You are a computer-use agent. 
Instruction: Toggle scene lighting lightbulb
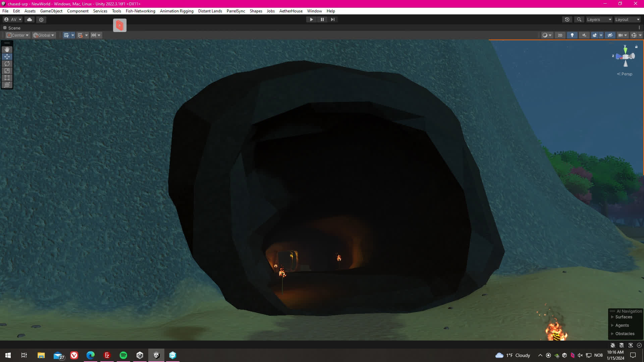pos(572,35)
